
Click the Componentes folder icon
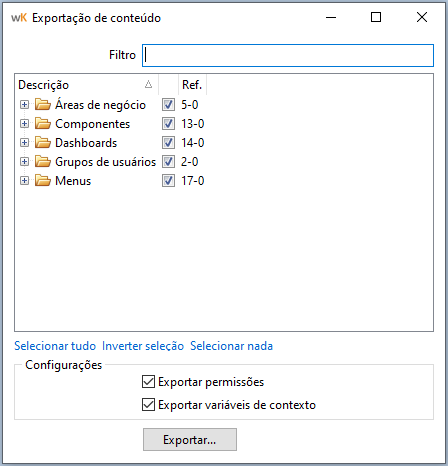point(43,124)
